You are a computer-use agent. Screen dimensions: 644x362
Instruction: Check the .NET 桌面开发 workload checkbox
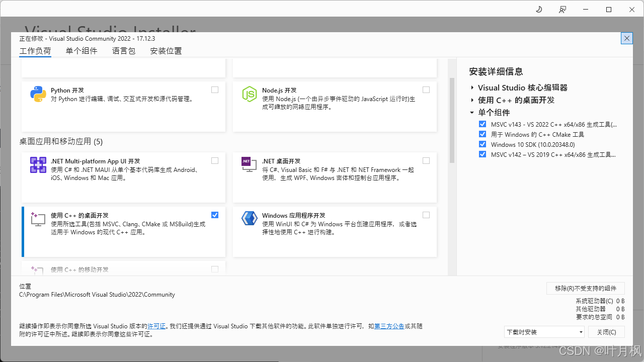(426, 161)
